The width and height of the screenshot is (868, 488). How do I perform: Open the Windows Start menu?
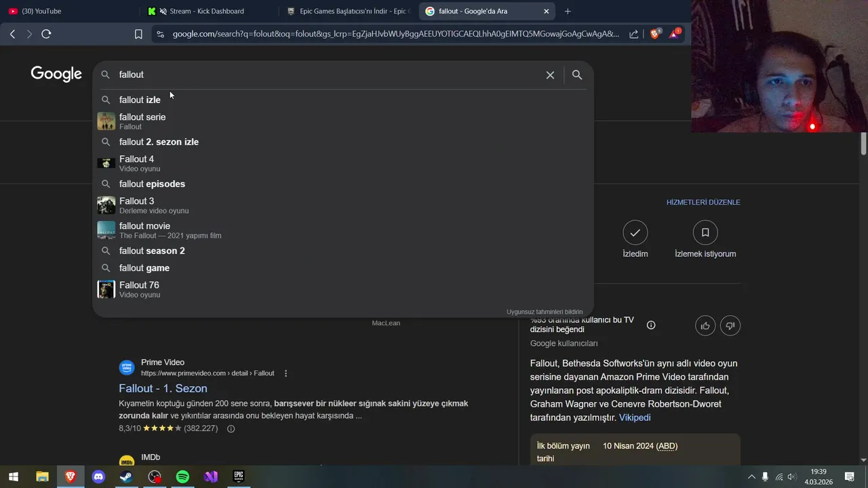pos(14,476)
